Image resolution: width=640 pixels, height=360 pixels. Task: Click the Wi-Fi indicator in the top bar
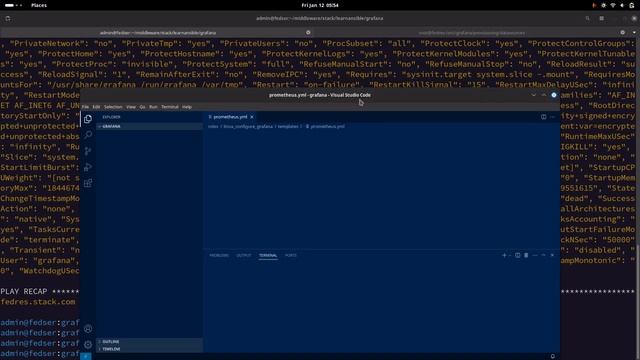coord(613,5)
